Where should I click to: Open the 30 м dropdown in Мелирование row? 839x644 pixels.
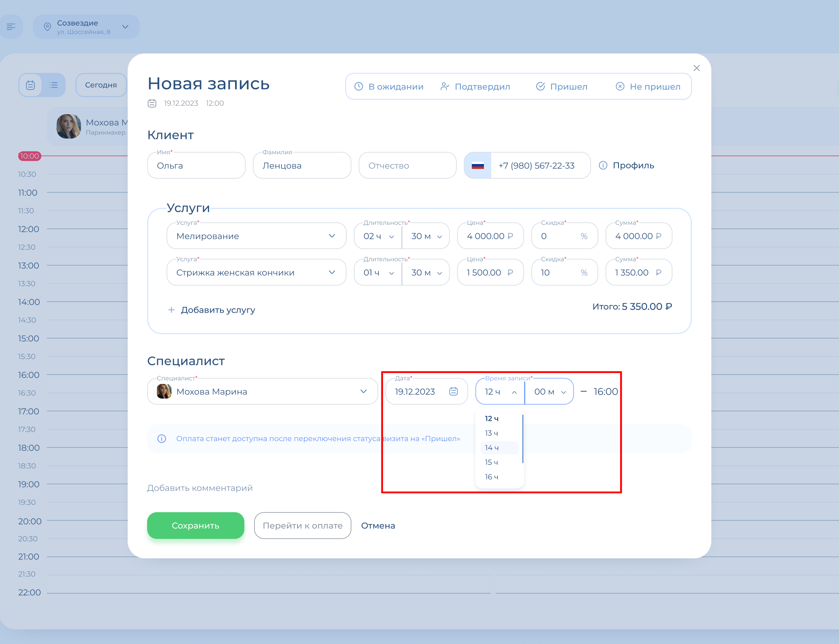426,236
